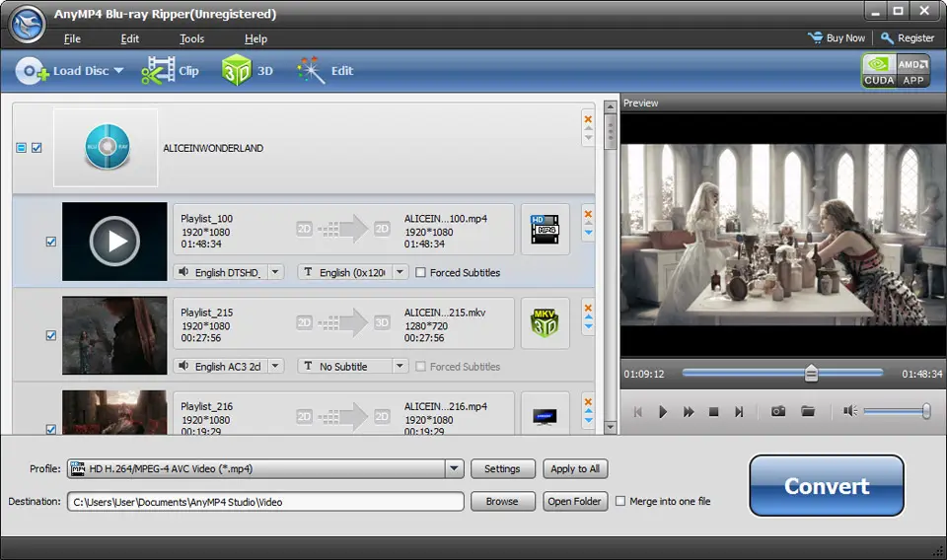Skip to previous chapter in preview

[x=638, y=411]
